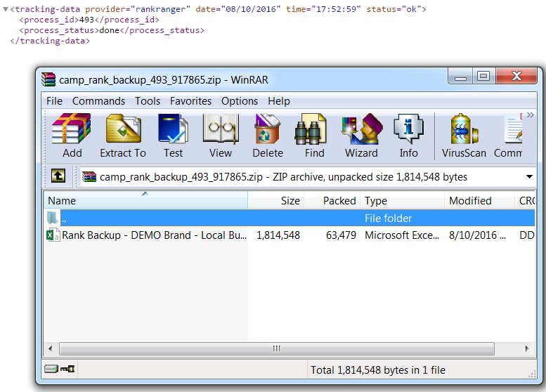Collapse the tracking-data XML node
Viewport: 546px width, 392px height.
6,10
